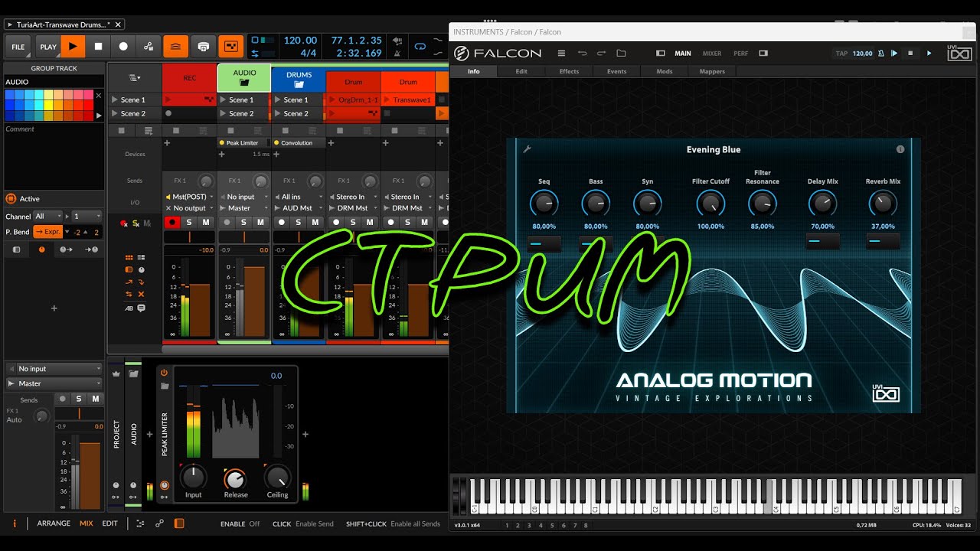Toggle mixer comment bubble icon

(141, 308)
